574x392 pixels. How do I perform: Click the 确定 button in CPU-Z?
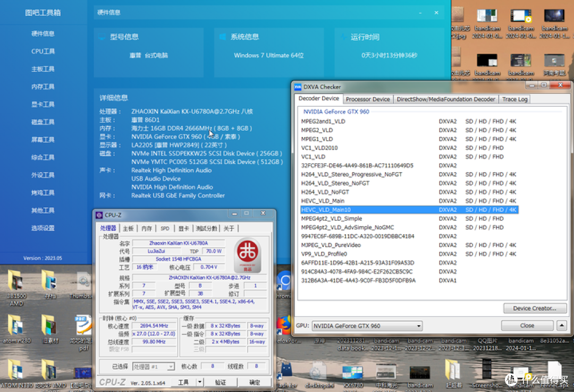tap(255, 382)
